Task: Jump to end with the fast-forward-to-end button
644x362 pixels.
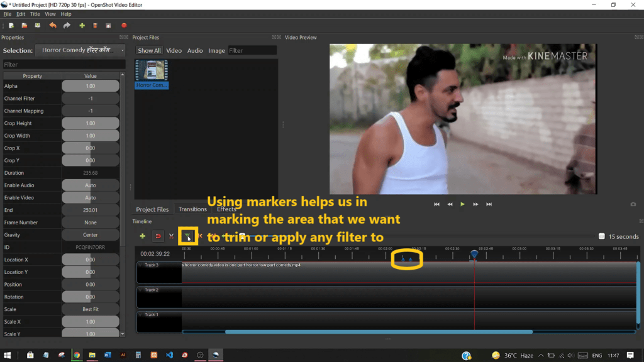Action: tap(488, 204)
